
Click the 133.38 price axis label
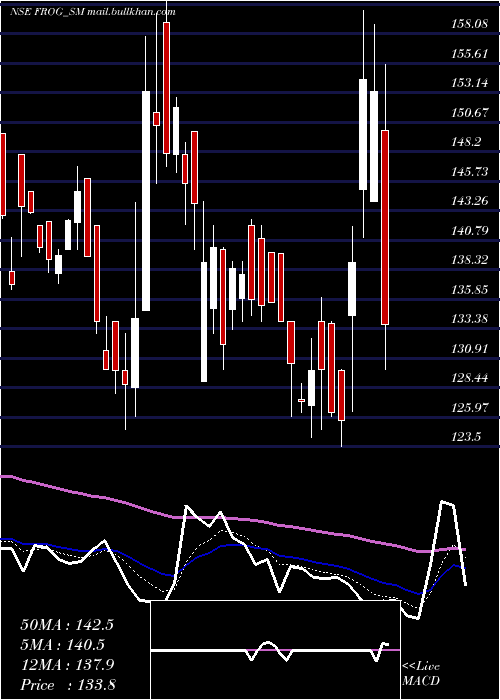pos(469,319)
